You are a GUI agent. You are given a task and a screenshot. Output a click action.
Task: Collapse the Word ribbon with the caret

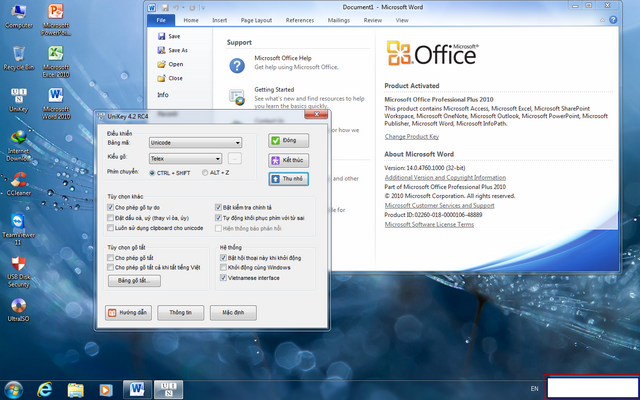coord(602,20)
